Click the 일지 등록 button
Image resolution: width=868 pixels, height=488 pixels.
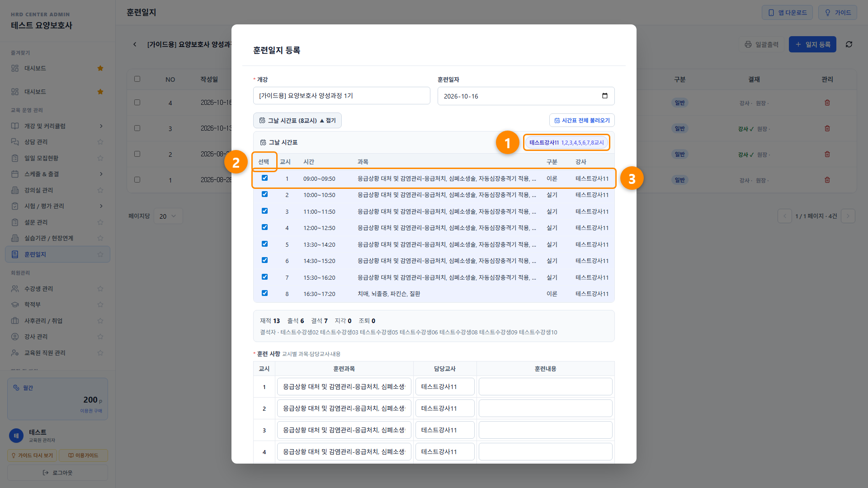pyautogui.click(x=812, y=44)
